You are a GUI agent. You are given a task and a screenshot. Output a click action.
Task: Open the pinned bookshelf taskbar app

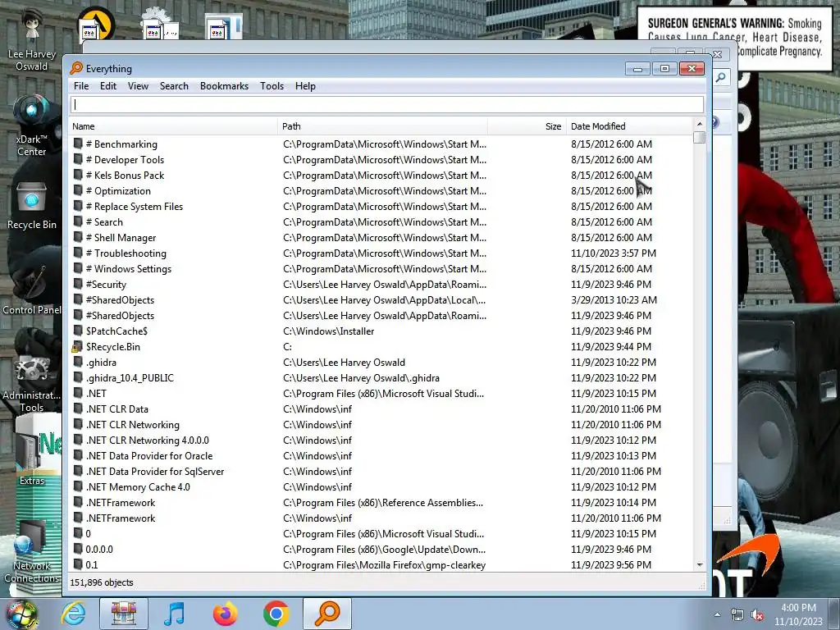pos(123,614)
